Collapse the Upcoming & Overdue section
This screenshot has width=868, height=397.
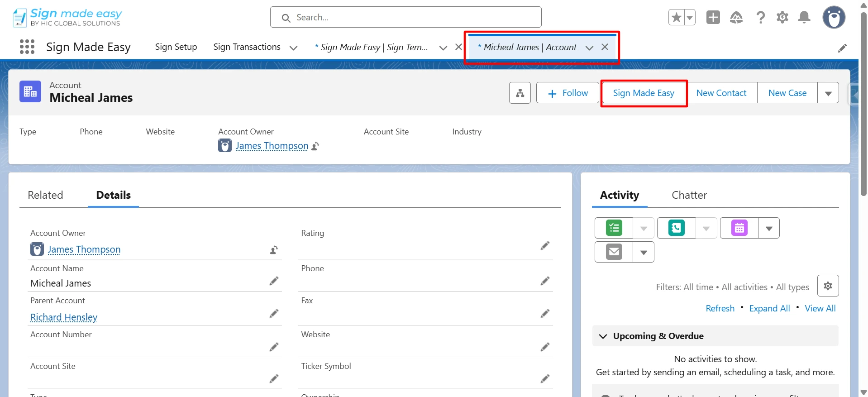click(603, 336)
